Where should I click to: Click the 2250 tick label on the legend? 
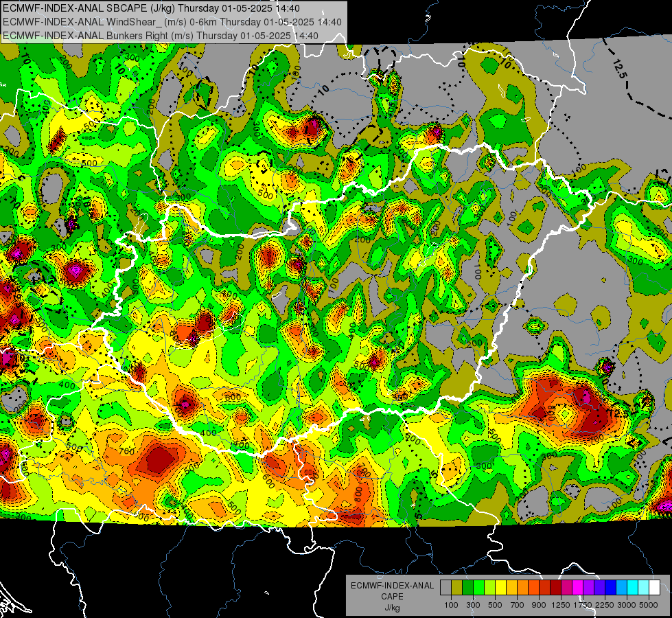605,605
